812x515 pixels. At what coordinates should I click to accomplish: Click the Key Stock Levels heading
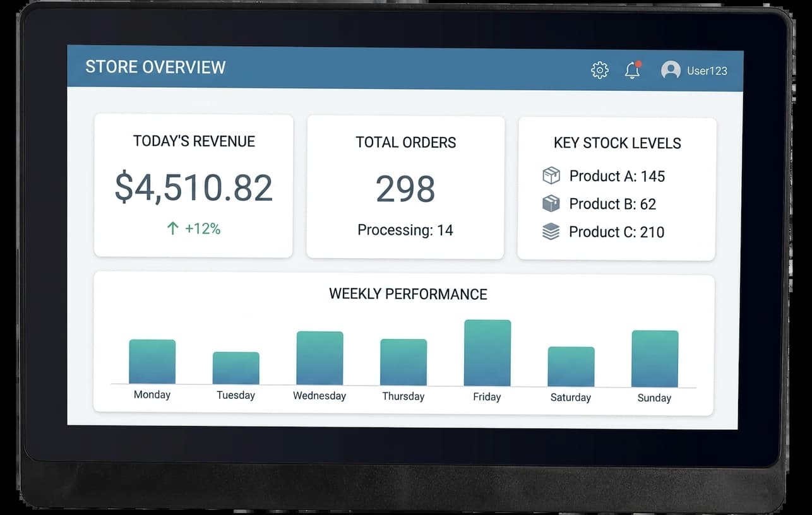coord(618,143)
